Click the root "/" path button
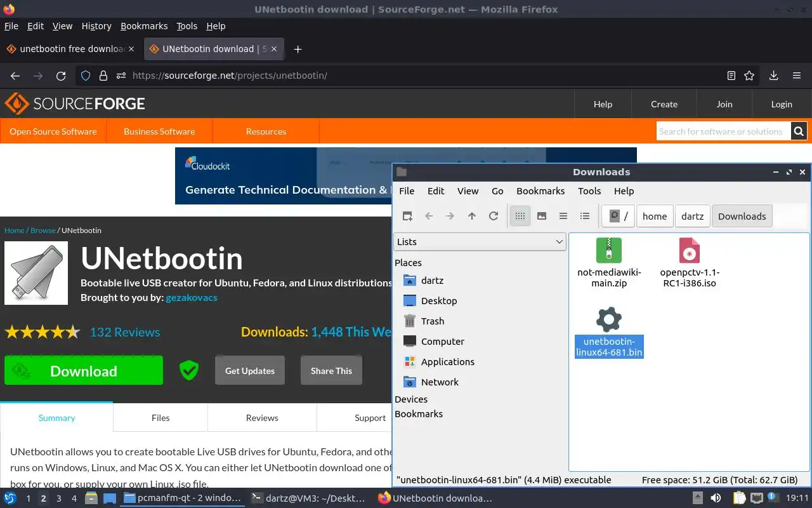 coord(618,216)
